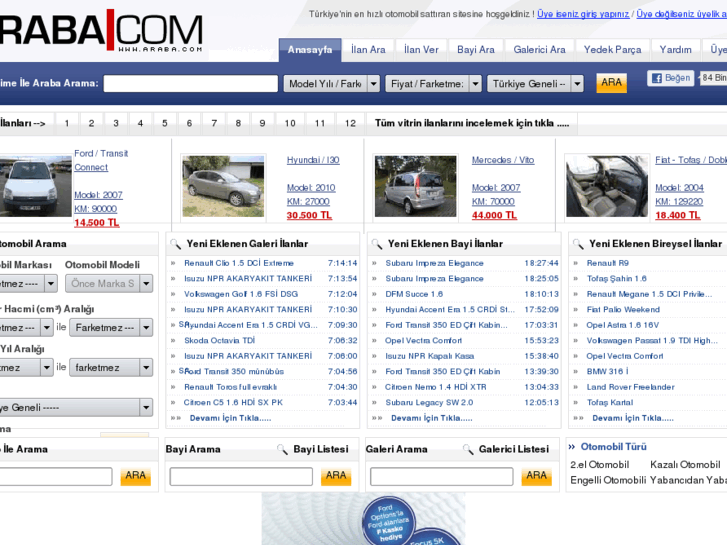Click the Mercedes / Vito listing link

coord(503,160)
